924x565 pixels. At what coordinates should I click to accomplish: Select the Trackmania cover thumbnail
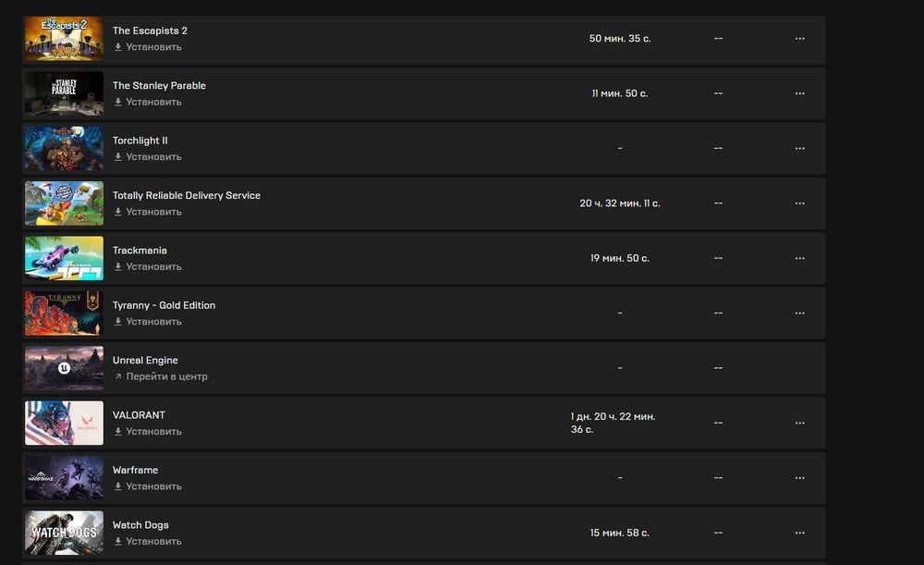click(x=64, y=258)
